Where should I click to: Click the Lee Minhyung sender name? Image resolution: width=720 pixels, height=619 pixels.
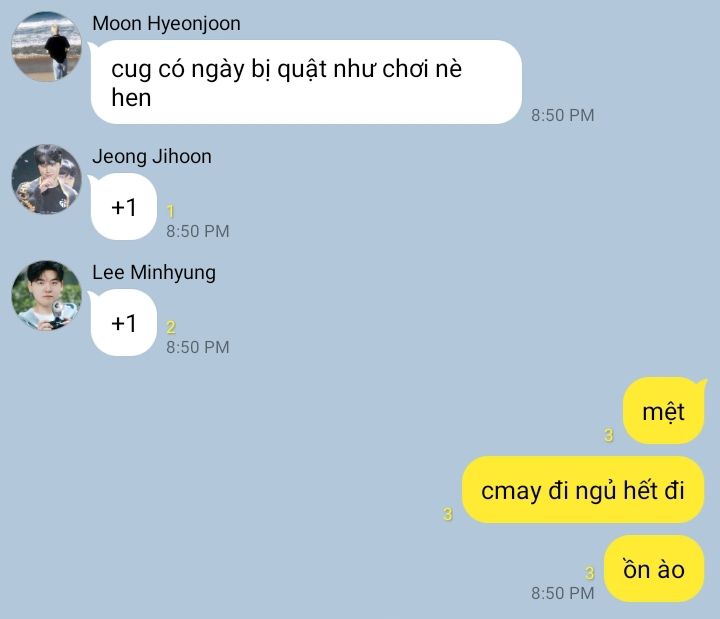pos(154,273)
